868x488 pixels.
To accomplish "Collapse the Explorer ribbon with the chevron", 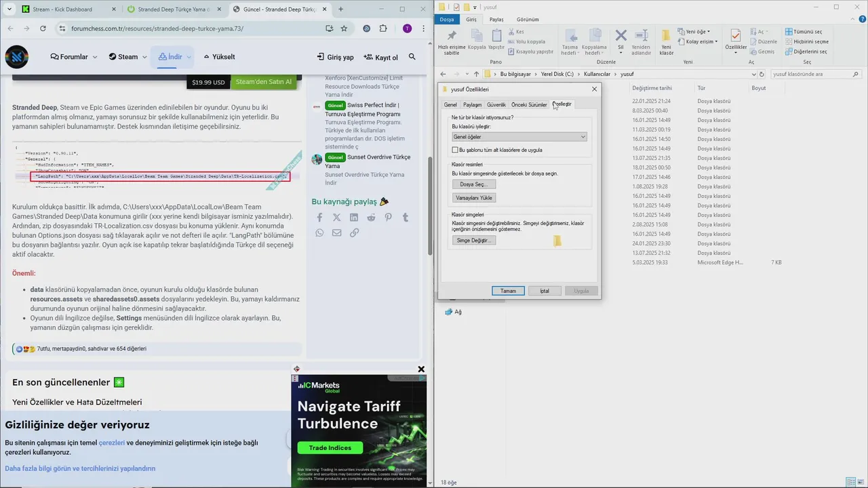I will 852,20.
